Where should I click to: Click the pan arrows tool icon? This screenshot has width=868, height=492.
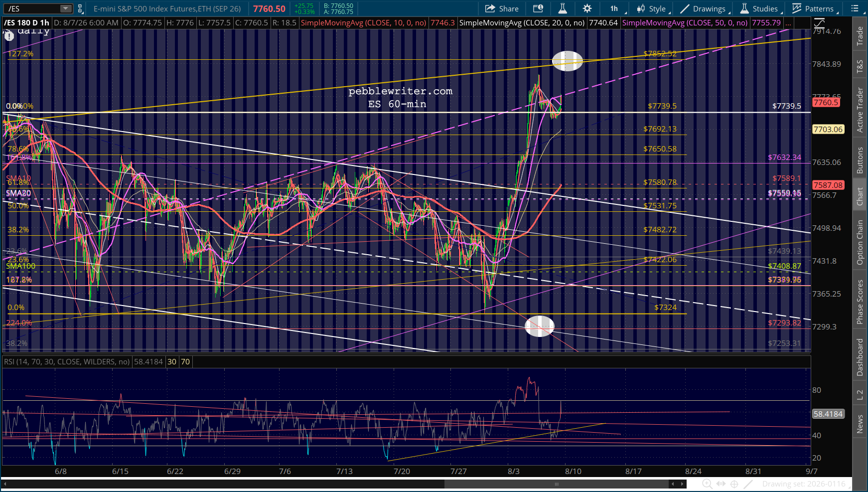click(721, 484)
